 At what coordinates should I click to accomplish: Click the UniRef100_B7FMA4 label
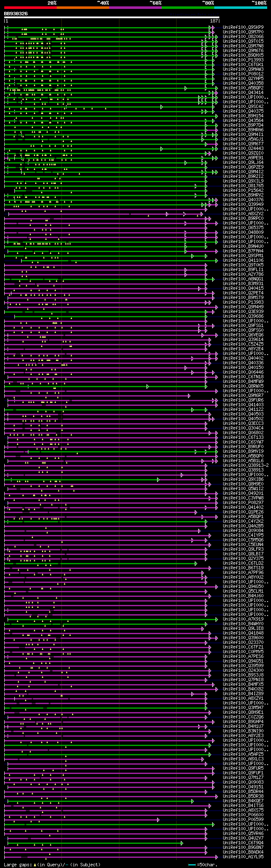point(243,251)
